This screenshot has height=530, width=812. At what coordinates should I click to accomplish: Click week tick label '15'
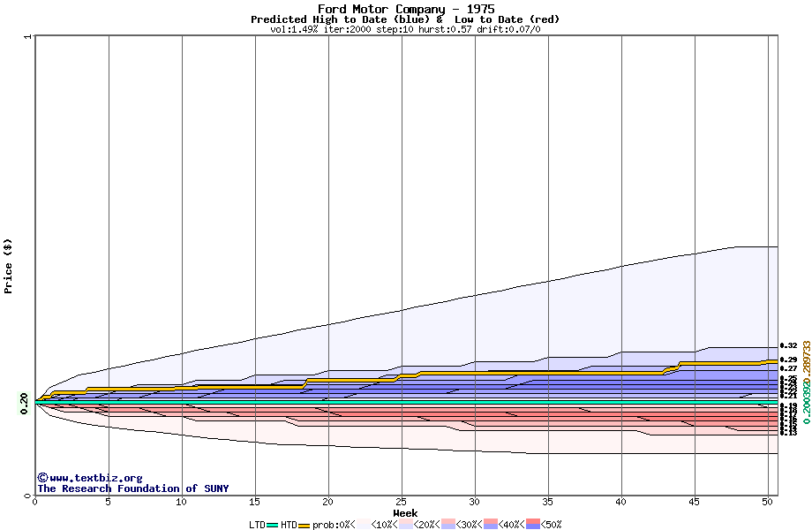point(254,502)
